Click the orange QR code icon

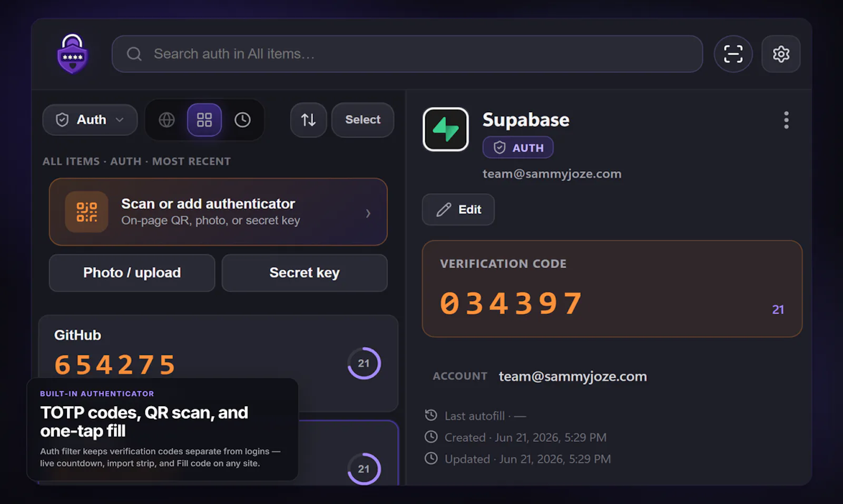point(87,212)
